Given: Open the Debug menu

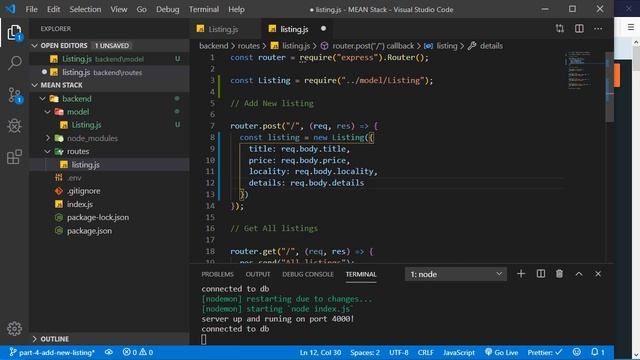Looking at the screenshot, I should point(167,9).
